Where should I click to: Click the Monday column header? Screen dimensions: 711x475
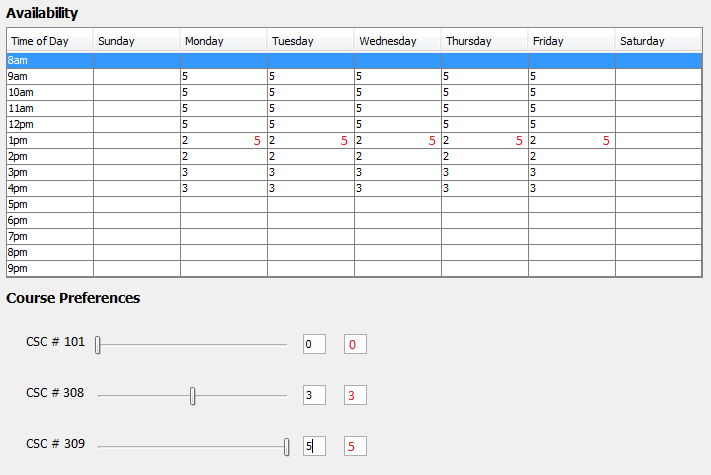(x=223, y=41)
